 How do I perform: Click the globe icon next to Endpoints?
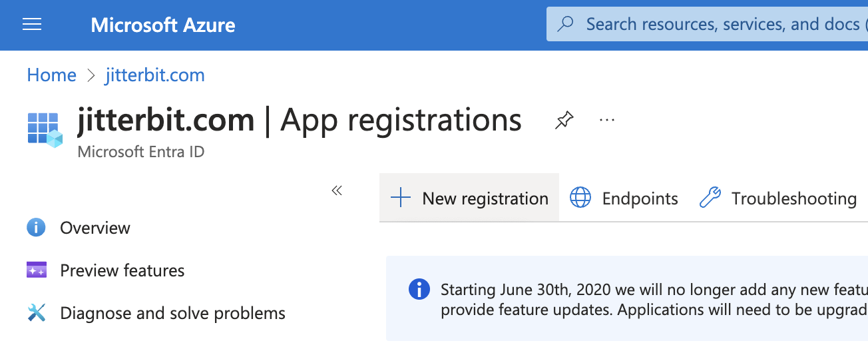[x=580, y=198]
